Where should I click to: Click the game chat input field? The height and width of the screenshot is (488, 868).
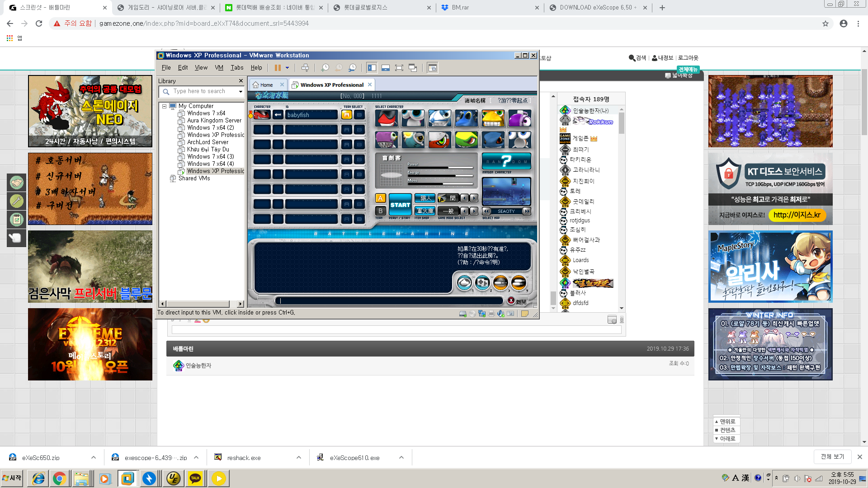point(390,301)
